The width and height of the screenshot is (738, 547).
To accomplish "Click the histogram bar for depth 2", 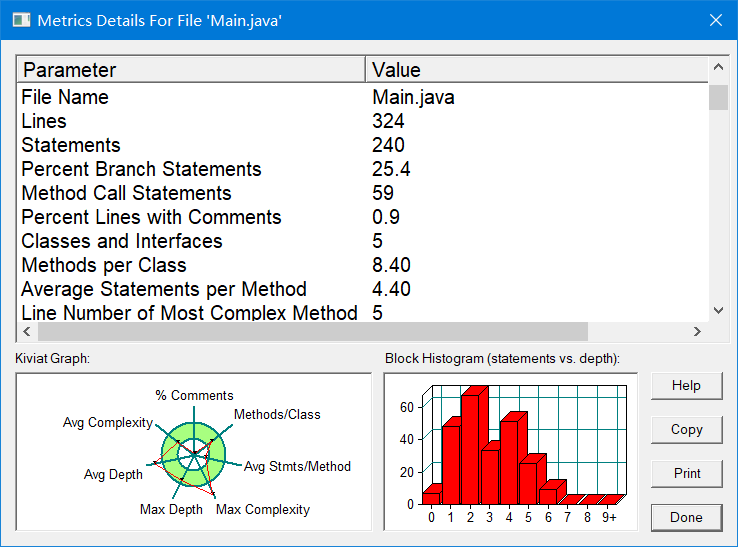I will click(x=470, y=450).
